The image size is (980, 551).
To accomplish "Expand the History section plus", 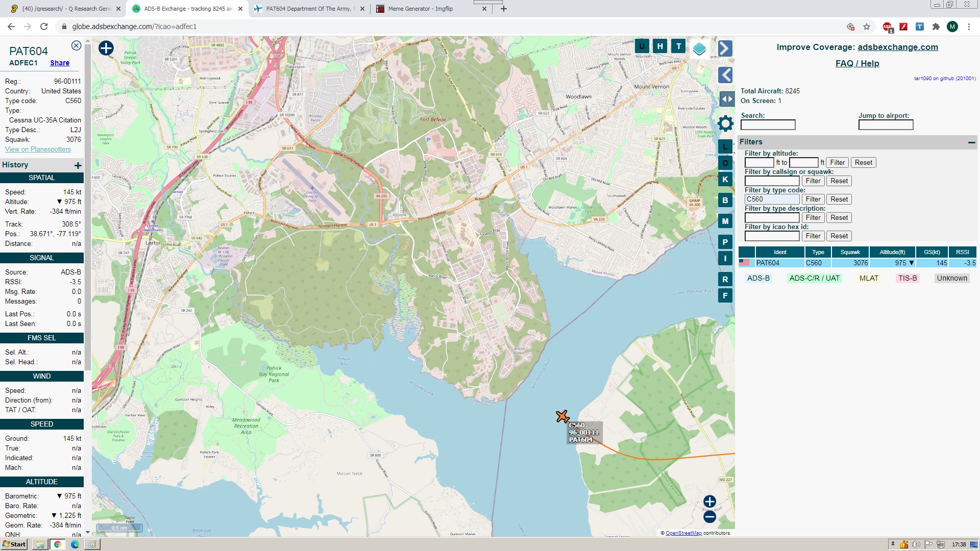I will pos(78,165).
